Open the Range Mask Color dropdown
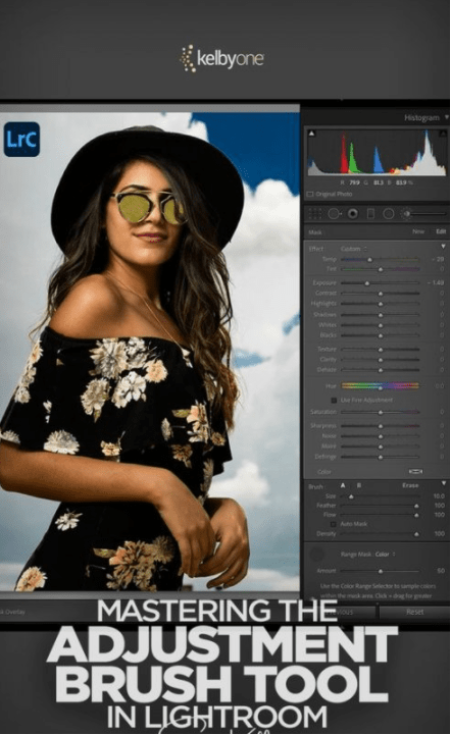The height and width of the screenshot is (734, 450). pos(384,554)
